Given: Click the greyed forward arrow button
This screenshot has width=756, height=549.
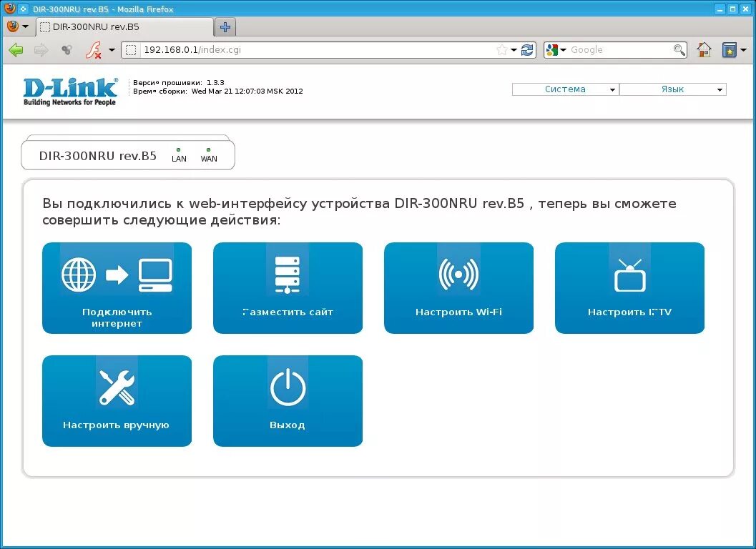Looking at the screenshot, I should (41, 49).
